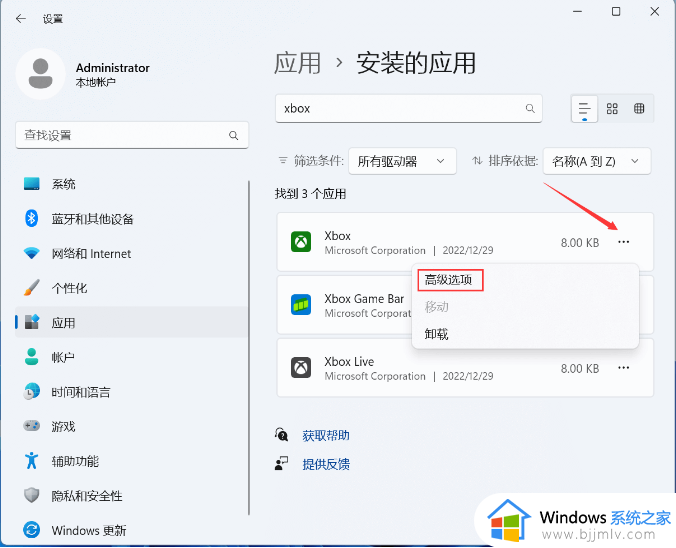Viewport: 676px width, 548px height.
Task: Click the gaming controller icon in sidebar
Action: coord(31,426)
